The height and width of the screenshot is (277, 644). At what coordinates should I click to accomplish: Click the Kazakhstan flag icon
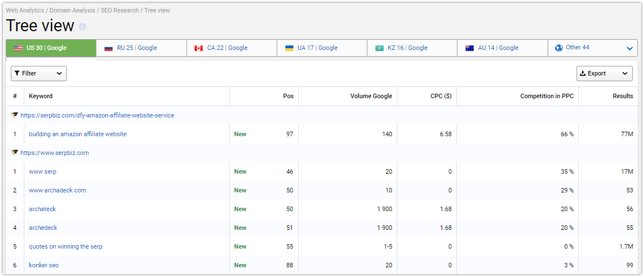click(379, 48)
